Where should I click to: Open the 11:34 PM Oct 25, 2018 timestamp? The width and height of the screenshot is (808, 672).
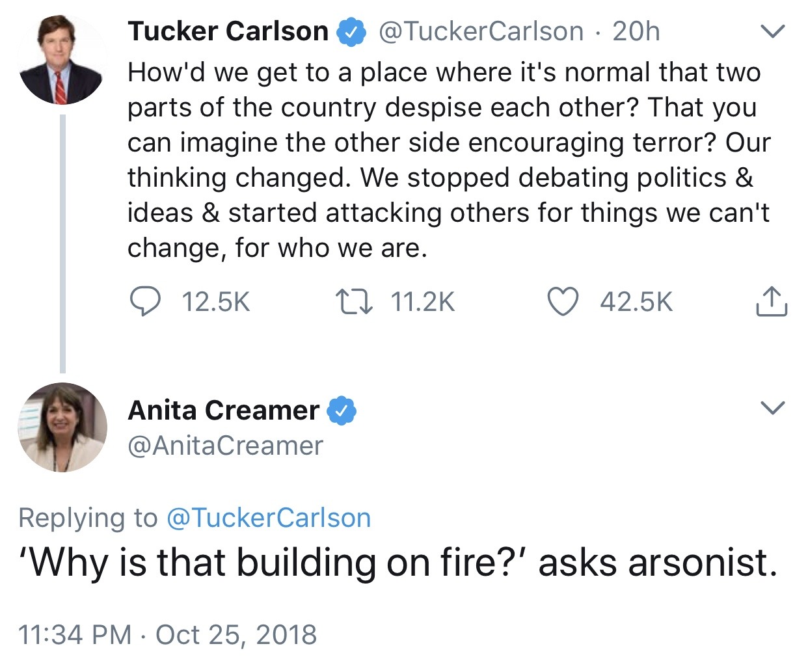point(168,634)
